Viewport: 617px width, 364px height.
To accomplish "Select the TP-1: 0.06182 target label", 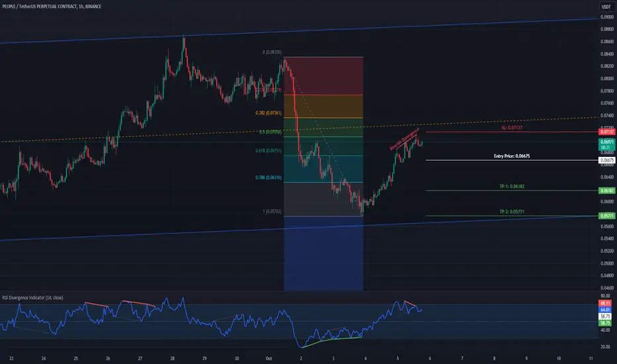I will 512,186.
